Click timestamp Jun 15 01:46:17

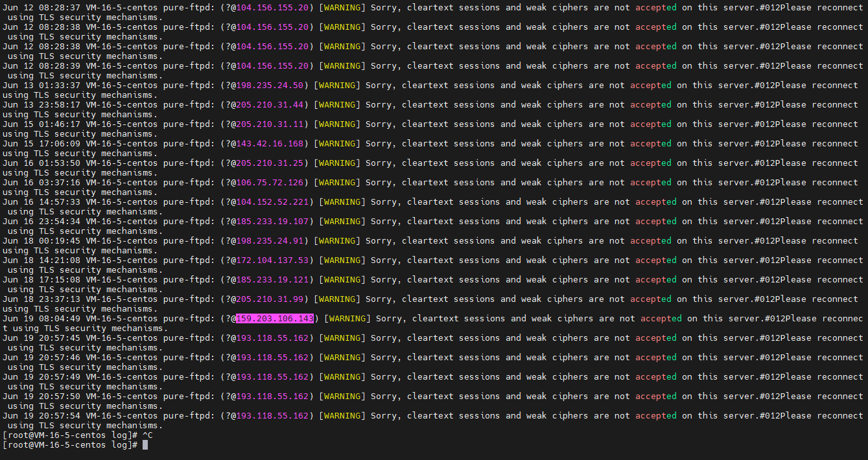[x=41, y=124]
